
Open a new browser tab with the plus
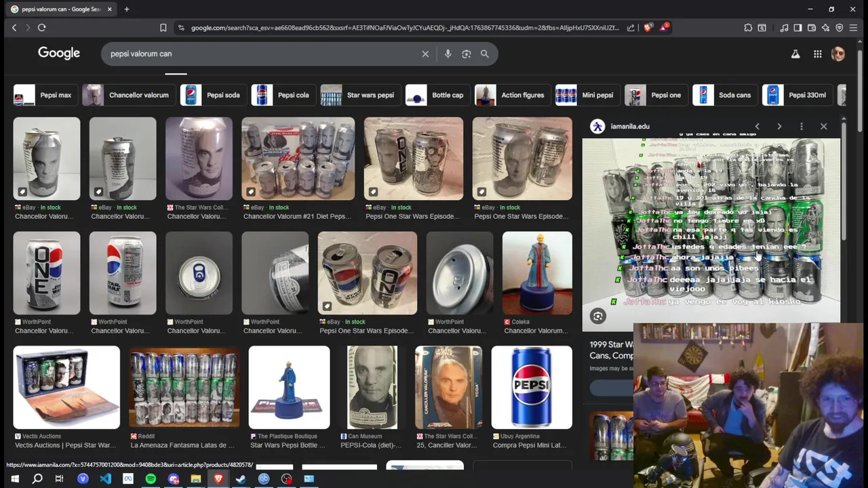tap(126, 9)
